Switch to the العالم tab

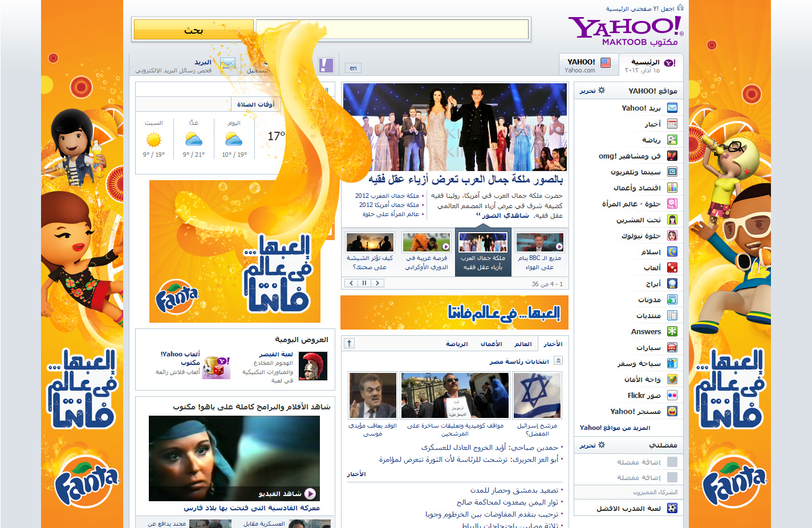coord(523,344)
